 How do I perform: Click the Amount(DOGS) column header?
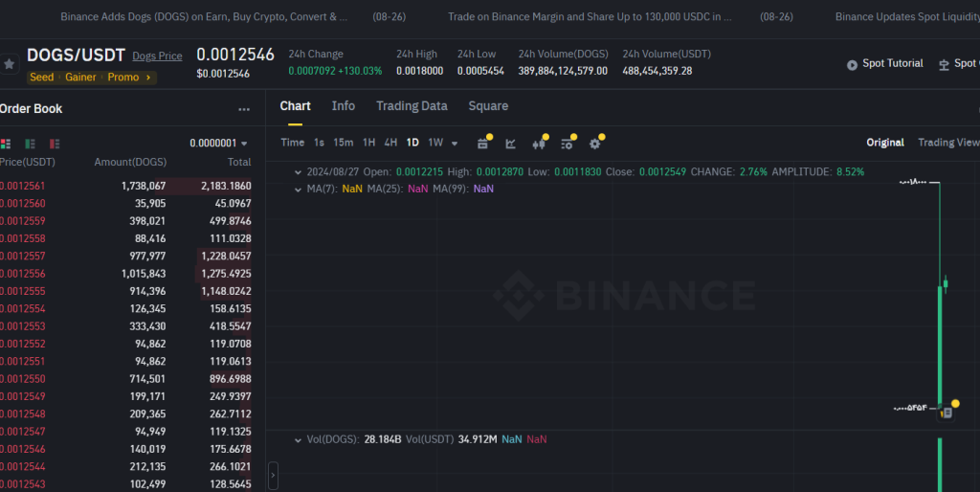[130, 163]
